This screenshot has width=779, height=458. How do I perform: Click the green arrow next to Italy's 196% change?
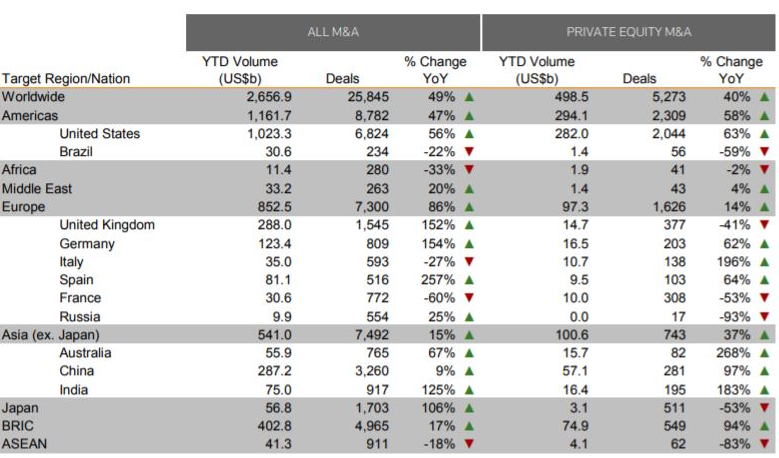pos(765,262)
